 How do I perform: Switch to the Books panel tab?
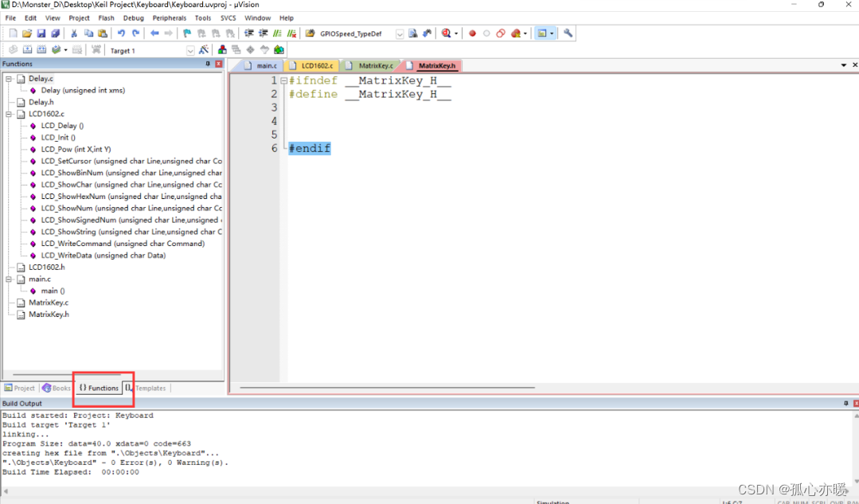pyautogui.click(x=57, y=388)
